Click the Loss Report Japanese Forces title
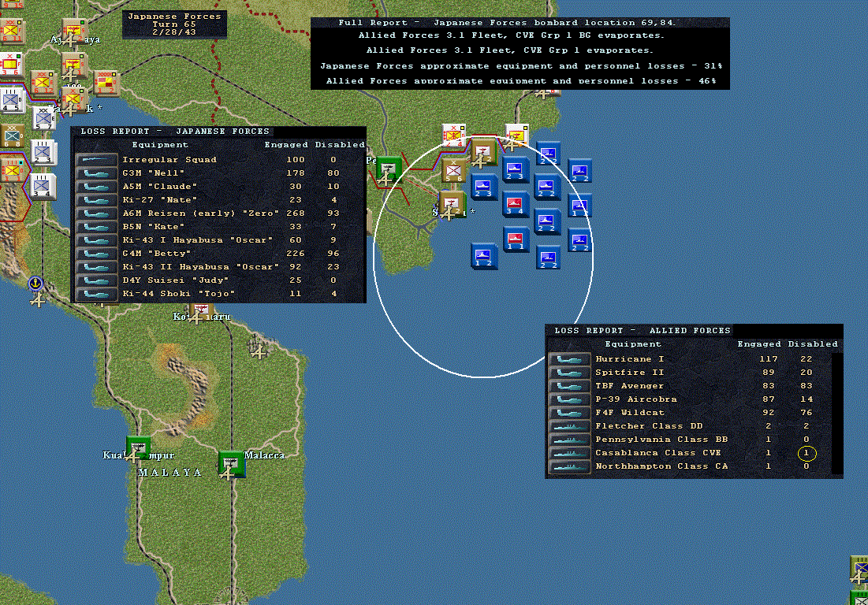The height and width of the screenshot is (605, 868). (x=175, y=131)
